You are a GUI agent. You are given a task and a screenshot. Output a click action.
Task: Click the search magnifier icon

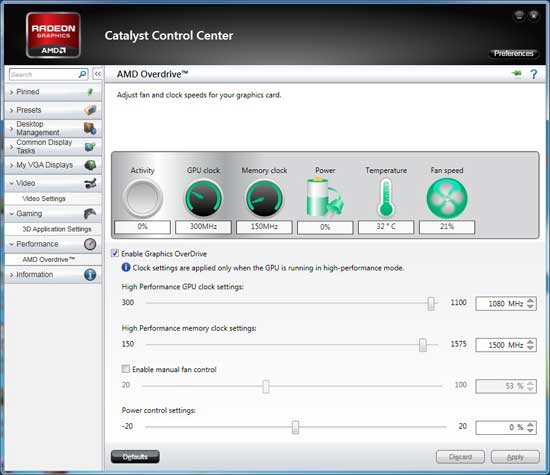[x=83, y=74]
